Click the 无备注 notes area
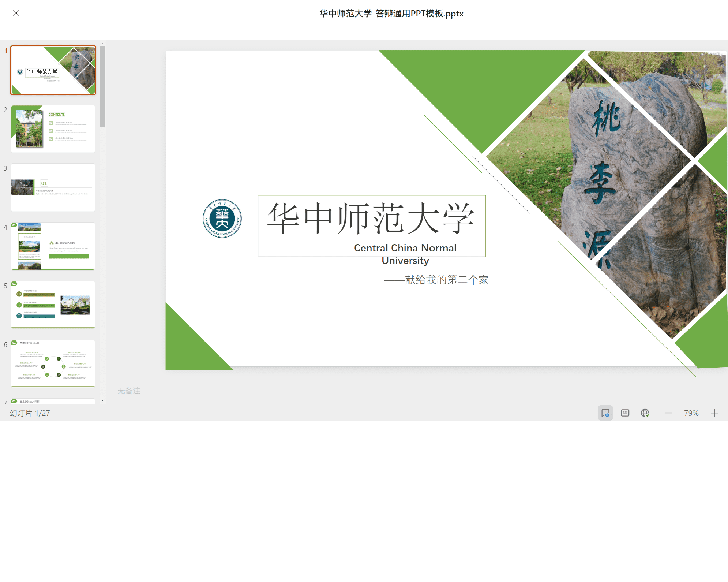Screen dimensions: 728x582 129,391
